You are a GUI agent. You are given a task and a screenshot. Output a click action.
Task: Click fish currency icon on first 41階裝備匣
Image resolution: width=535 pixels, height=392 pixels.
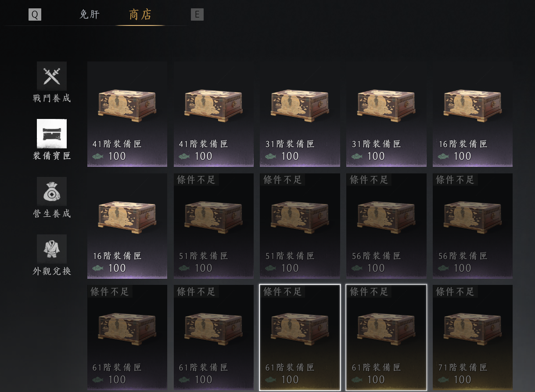98,156
